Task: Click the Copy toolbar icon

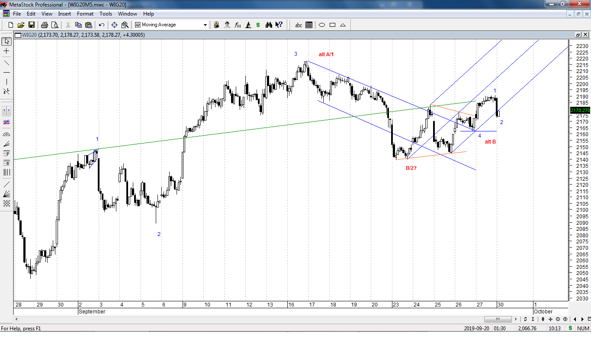Action: (79, 25)
